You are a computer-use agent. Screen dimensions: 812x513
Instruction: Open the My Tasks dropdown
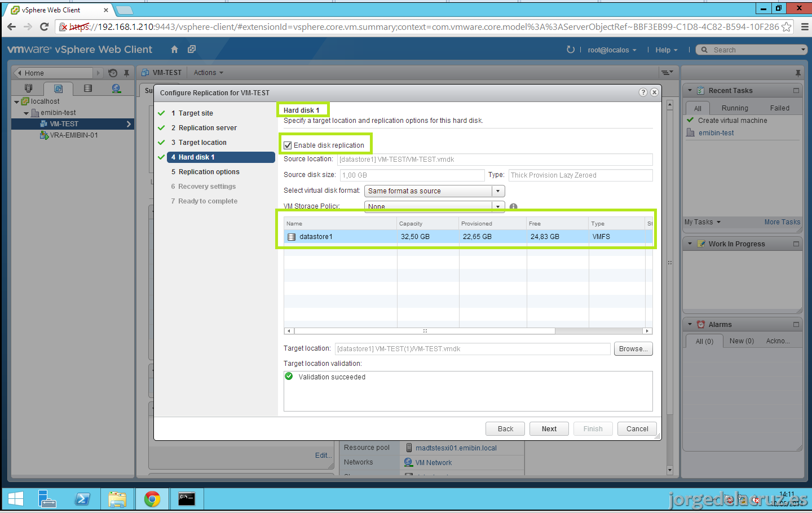point(703,222)
